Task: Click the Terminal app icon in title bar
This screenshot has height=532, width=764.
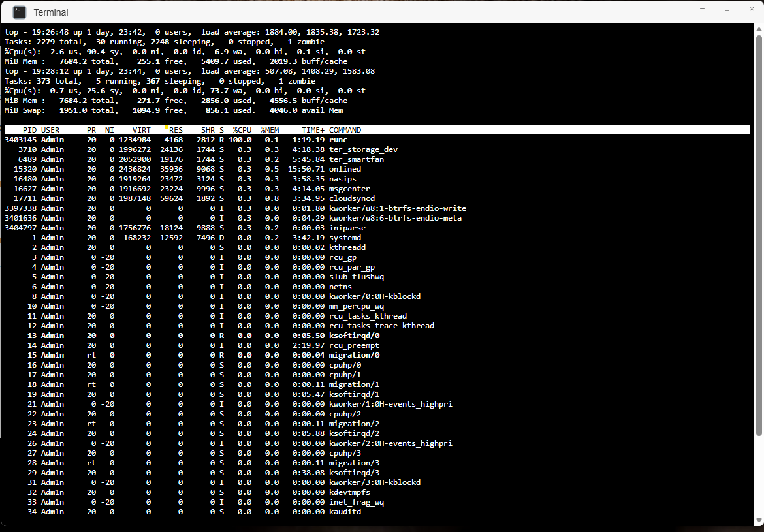Action: point(19,12)
